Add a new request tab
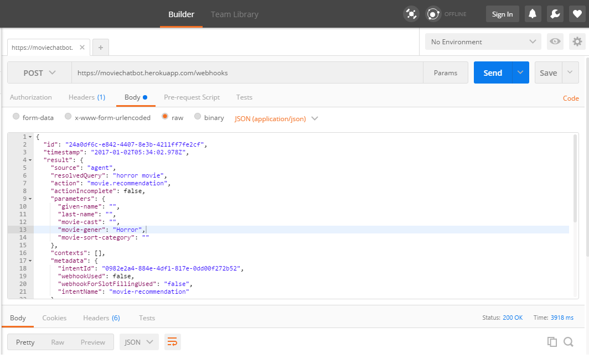Image resolution: width=589 pixels, height=364 pixels. click(x=101, y=47)
